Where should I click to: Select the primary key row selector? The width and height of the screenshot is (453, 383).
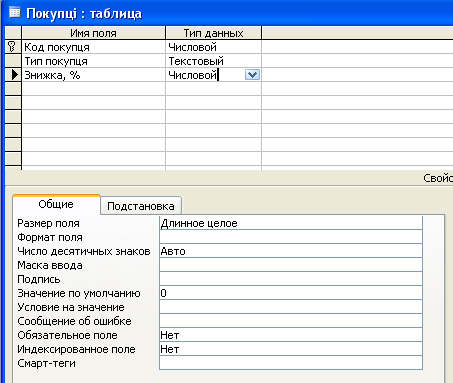tap(13, 47)
